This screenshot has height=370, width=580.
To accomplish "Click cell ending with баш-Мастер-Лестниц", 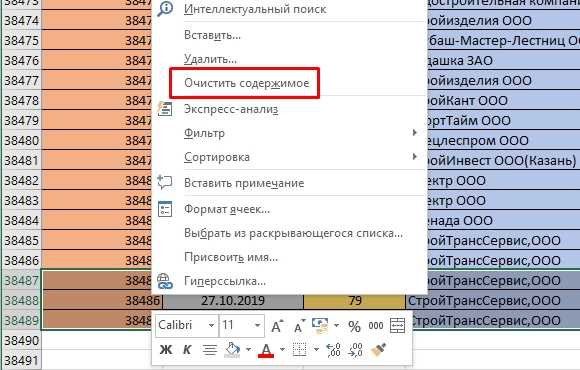I will pyautogui.click(x=504, y=40).
